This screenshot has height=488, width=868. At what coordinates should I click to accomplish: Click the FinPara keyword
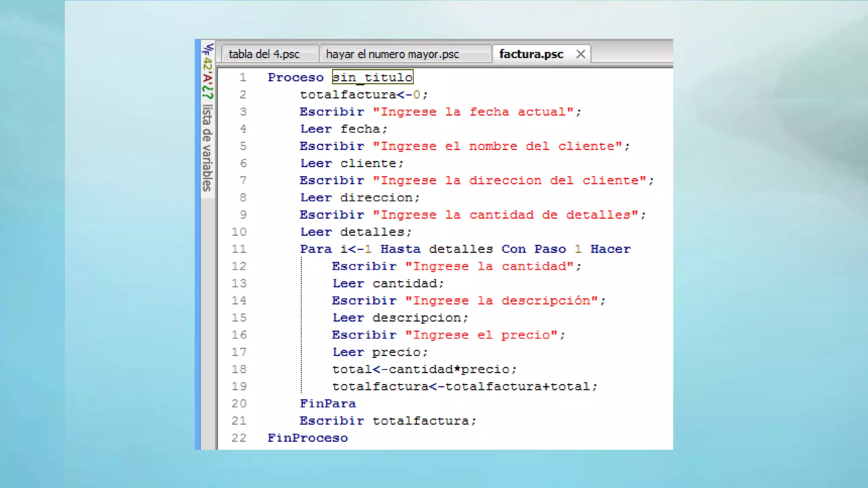click(x=328, y=404)
